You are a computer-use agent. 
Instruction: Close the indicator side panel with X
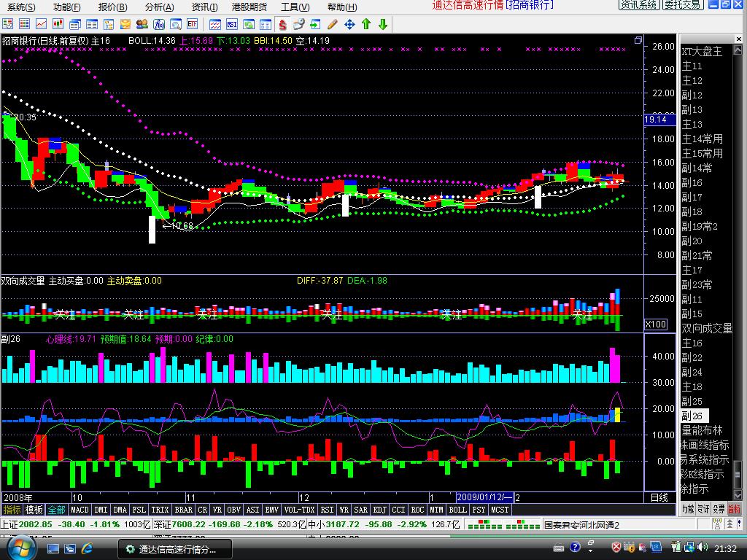(x=738, y=39)
